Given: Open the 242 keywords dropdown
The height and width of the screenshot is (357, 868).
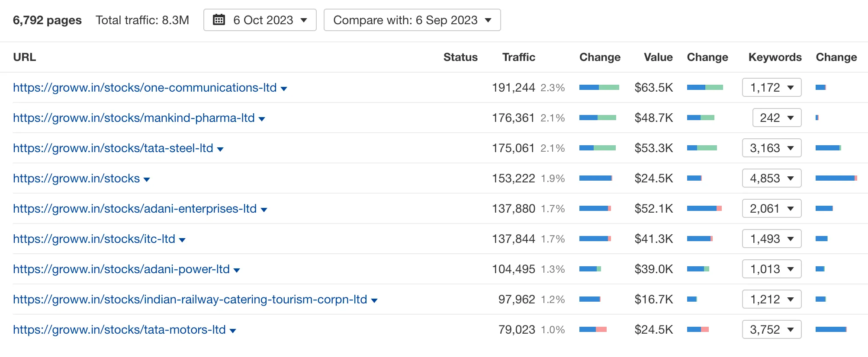Looking at the screenshot, I should tap(777, 118).
